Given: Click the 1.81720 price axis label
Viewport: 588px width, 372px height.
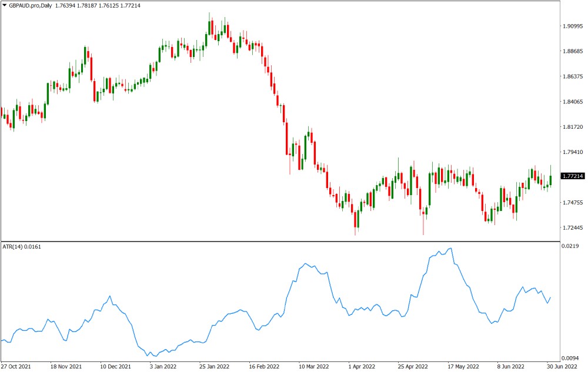Looking at the screenshot, I should point(572,126).
